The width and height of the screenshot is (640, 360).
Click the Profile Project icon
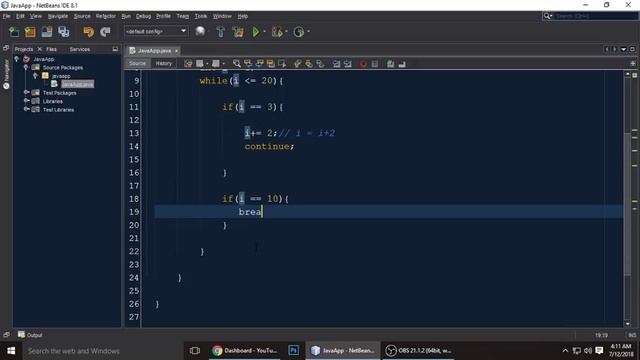[299, 32]
